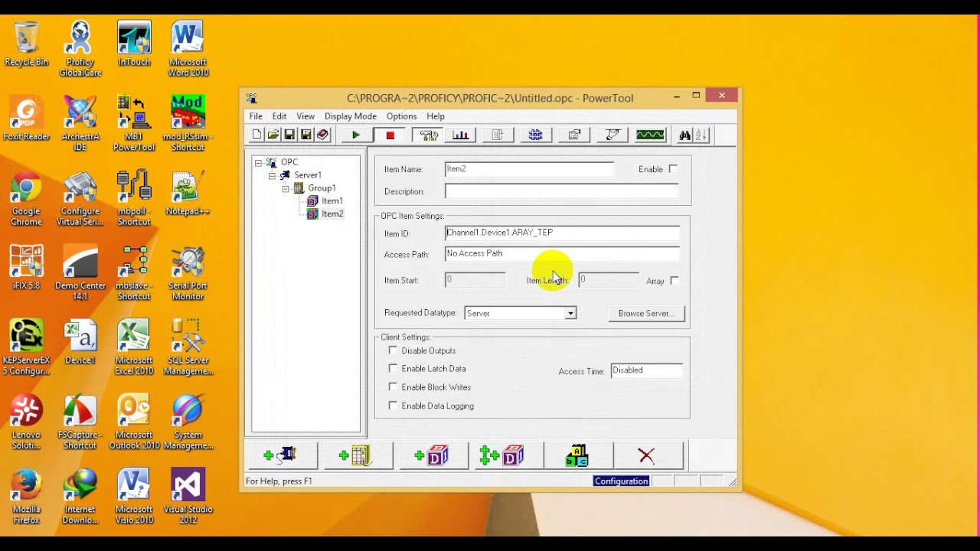
Task: Click the Save As disk icon
Action: 305,135
